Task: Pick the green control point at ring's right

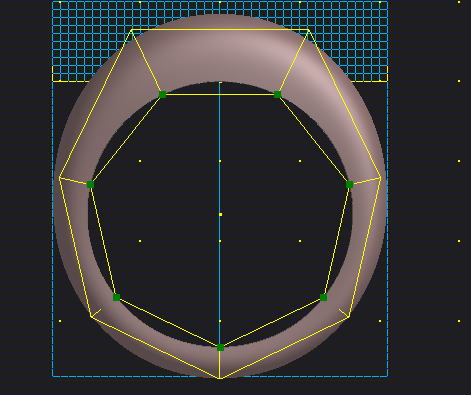Action: pos(349,184)
